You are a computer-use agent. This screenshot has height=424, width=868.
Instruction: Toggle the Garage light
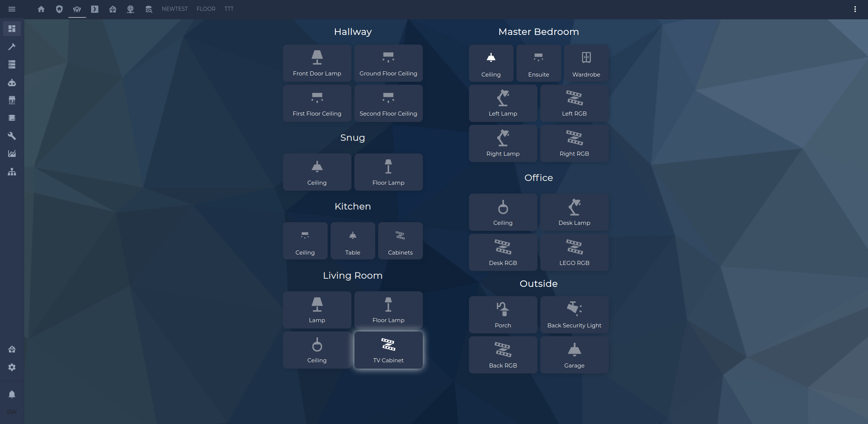(574, 355)
